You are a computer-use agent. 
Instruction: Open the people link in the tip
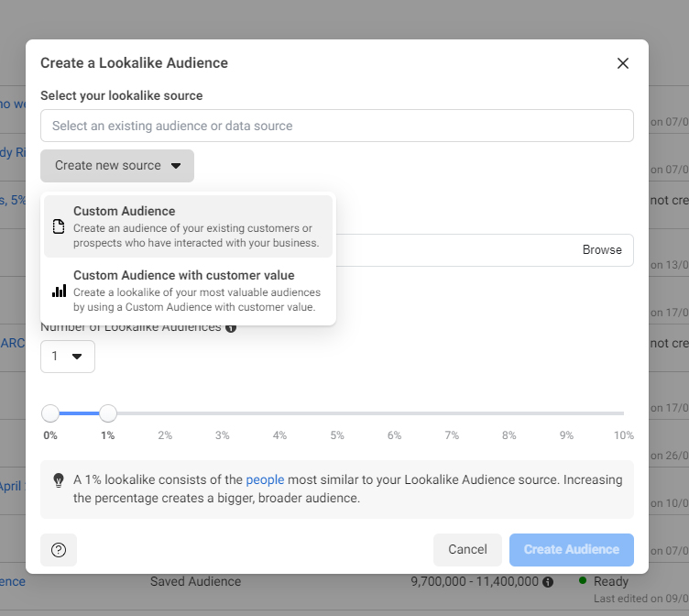pos(265,479)
